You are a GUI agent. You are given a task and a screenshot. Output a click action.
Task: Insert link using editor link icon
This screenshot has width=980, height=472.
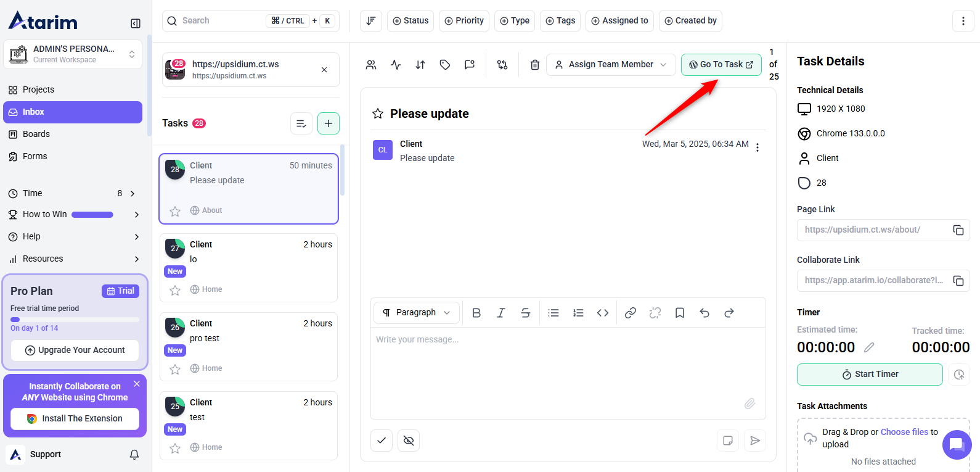pos(630,313)
